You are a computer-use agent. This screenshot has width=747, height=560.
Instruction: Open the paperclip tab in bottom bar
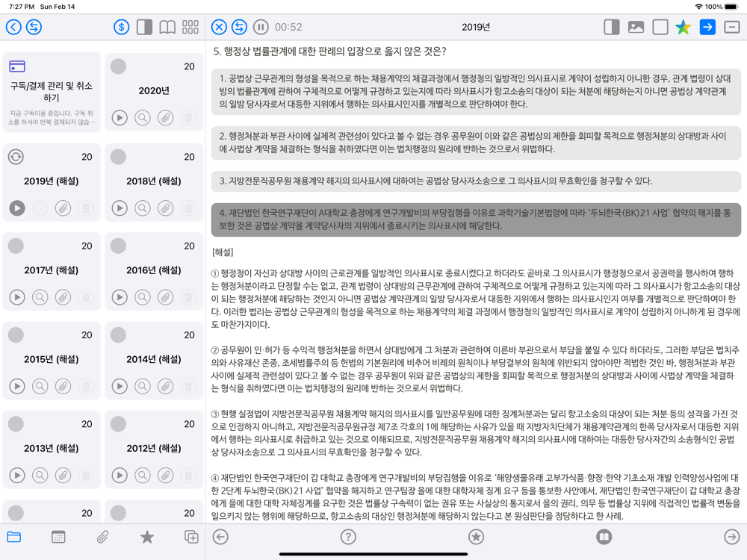[x=102, y=537]
